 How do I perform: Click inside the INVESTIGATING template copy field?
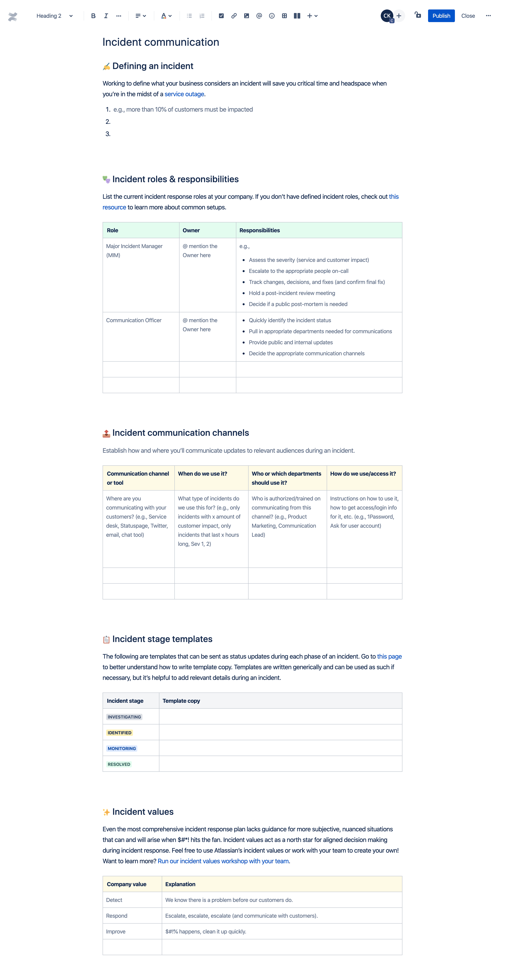(280, 716)
